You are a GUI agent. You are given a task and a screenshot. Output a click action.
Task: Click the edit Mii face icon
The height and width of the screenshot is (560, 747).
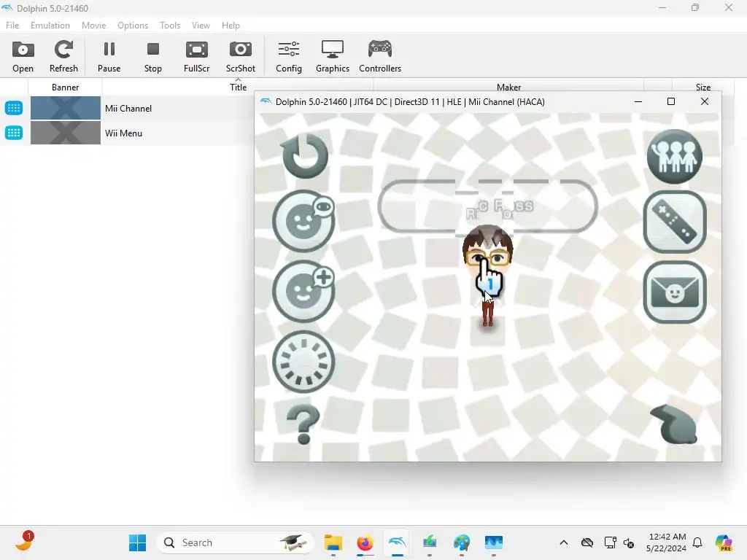click(x=303, y=221)
